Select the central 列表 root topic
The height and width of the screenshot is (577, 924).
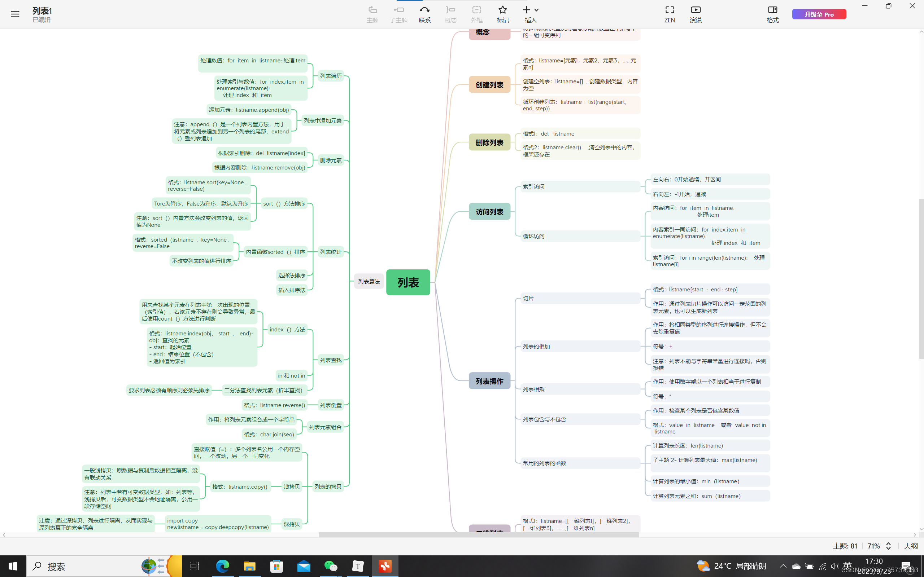(408, 282)
